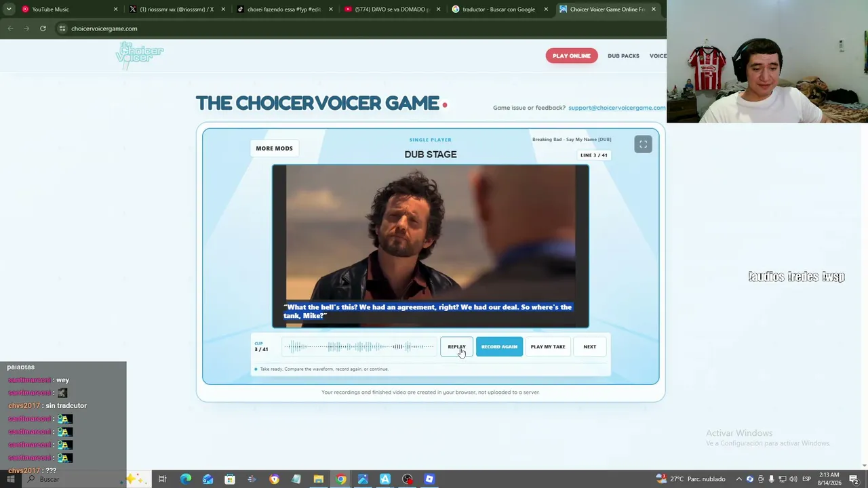868x488 pixels.
Task: Click the fullscreen icon on the dub stage
Action: [643, 144]
